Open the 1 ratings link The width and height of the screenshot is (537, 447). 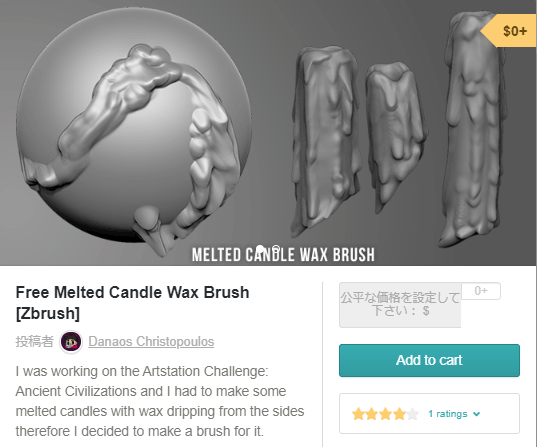click(448, 414)
